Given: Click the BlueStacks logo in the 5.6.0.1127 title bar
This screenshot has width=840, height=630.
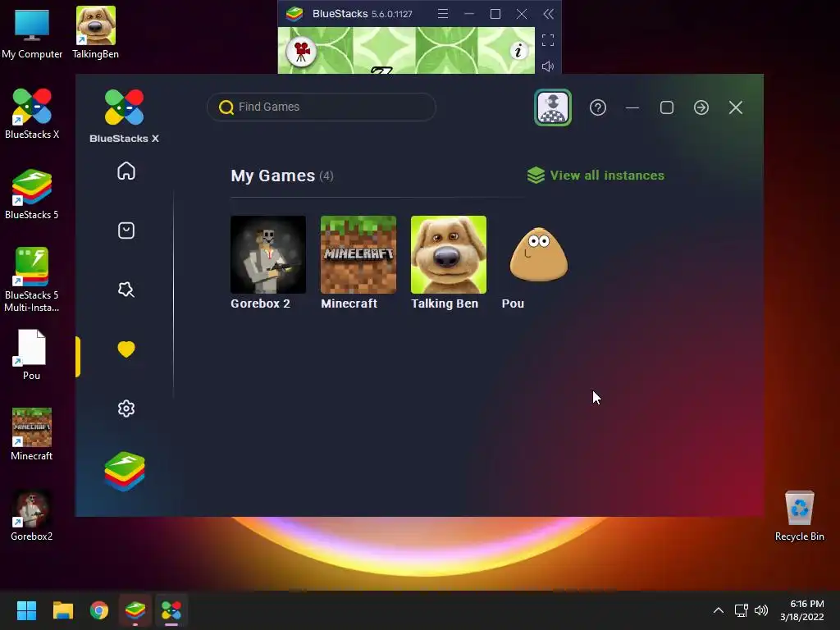Looking at the screenshot, I should (294, 13).
